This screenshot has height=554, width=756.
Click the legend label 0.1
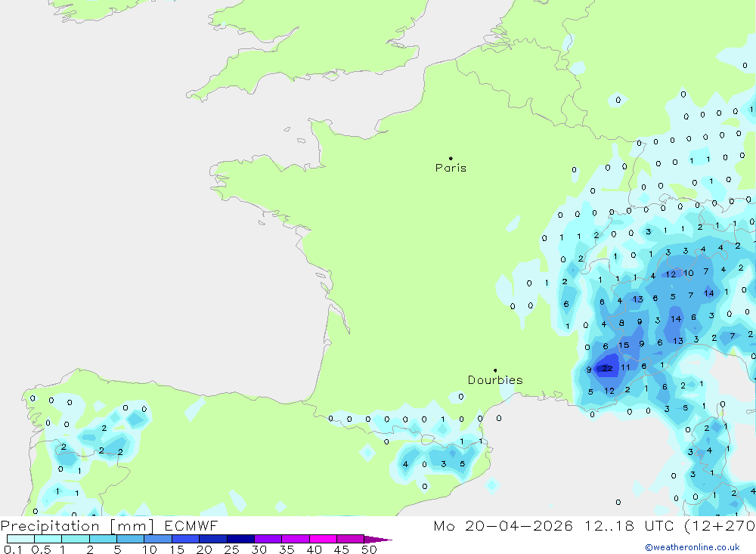pos(13,549)
